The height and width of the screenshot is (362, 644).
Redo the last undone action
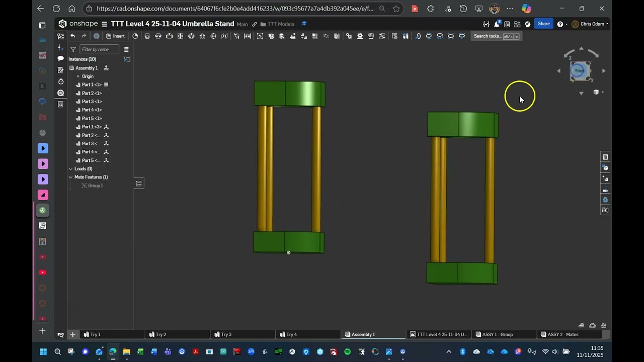(x=84, y=36)
